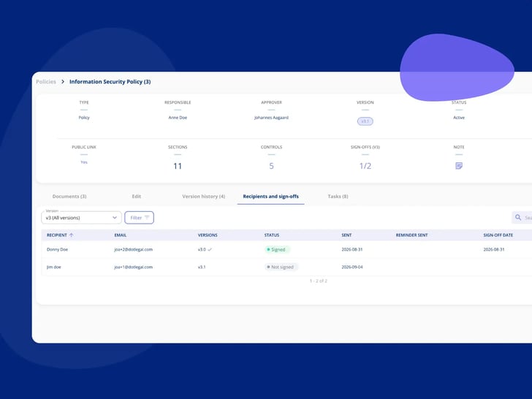Click responsible name Anne Doe
532x399 pixels.
(178, 118)
